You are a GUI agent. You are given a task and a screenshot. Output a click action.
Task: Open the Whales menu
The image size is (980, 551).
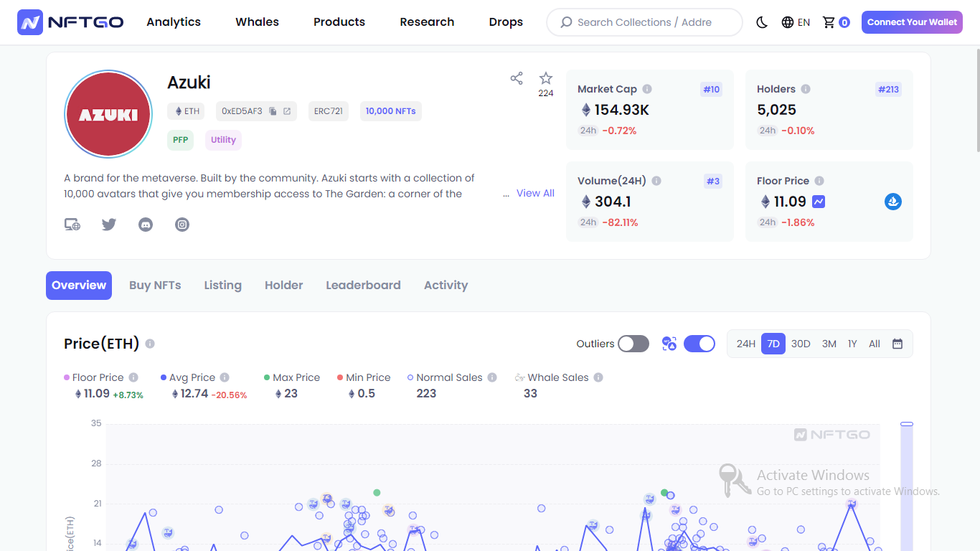coord(257,22)
